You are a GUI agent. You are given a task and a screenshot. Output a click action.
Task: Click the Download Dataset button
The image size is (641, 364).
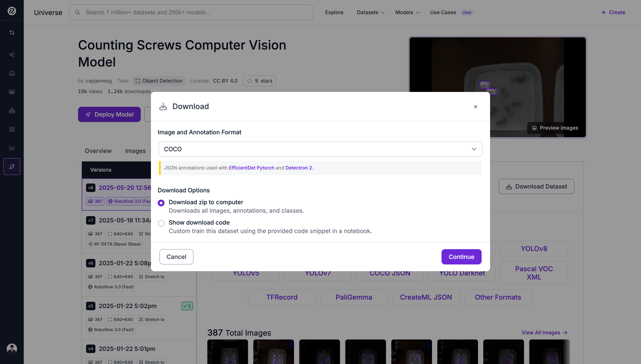[x=537, y=186]
